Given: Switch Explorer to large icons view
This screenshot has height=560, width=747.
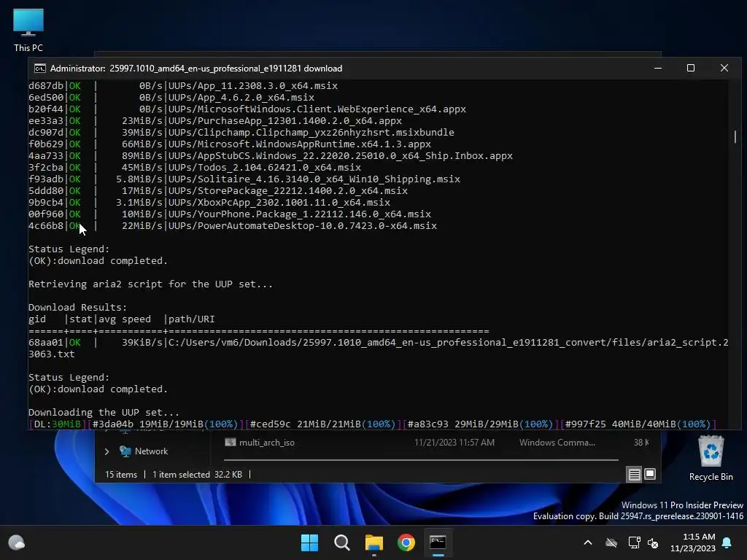Looking at the screenshot, I should tap(650, 474).
